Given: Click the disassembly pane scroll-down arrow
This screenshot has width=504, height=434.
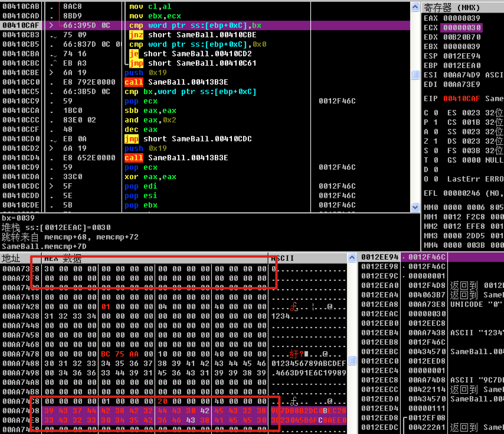Looking at the screenshot, I should pyautogui.click(x=415, y=207).
